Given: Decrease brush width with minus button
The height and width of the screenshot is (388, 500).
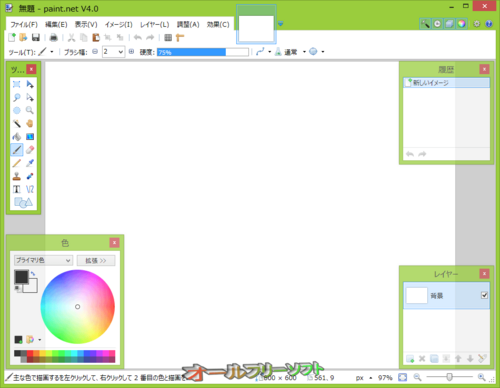Looking at the screenshot, I should [x=95, y=52].
